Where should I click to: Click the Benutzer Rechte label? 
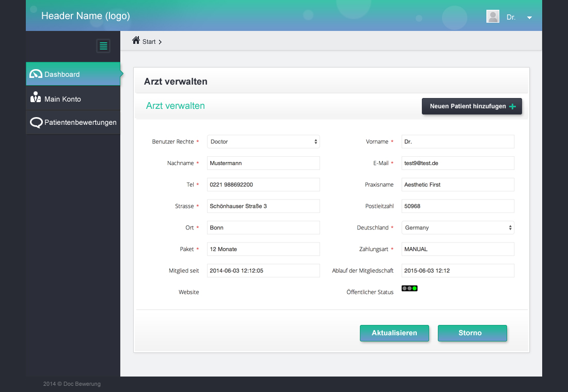point(173,141)
